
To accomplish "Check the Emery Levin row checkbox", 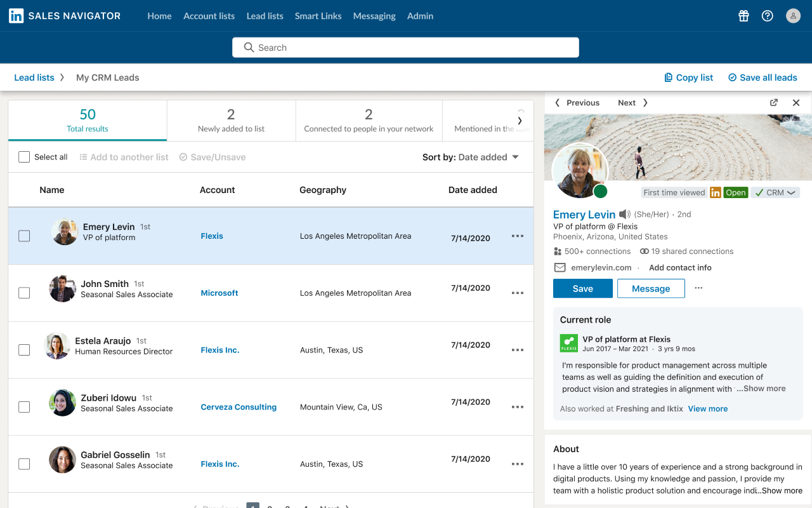I will coord(24,236).
